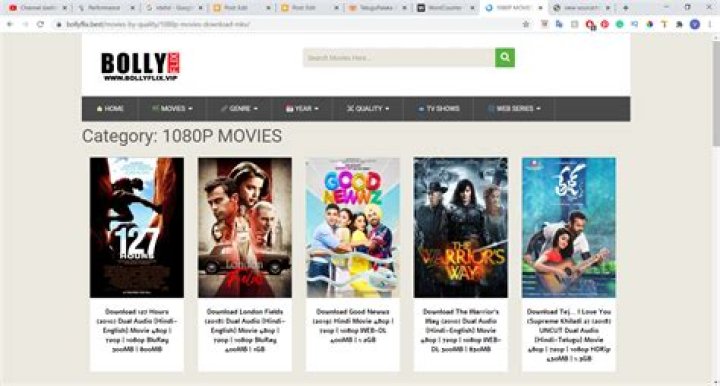Click the Search Movies Here input field
Screen dimensions: 720x386
pos(399,58)
